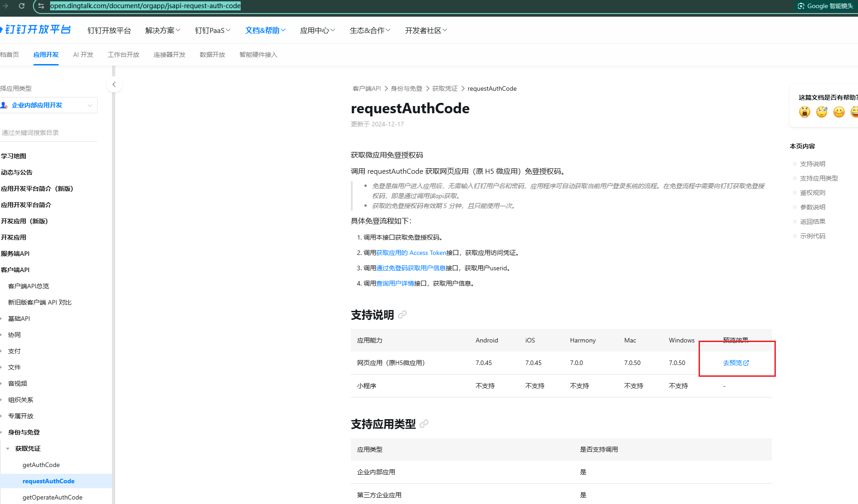Switch to the AI 开发 tab
Viewport: 858px width, 504px height.
coord(83,55)
